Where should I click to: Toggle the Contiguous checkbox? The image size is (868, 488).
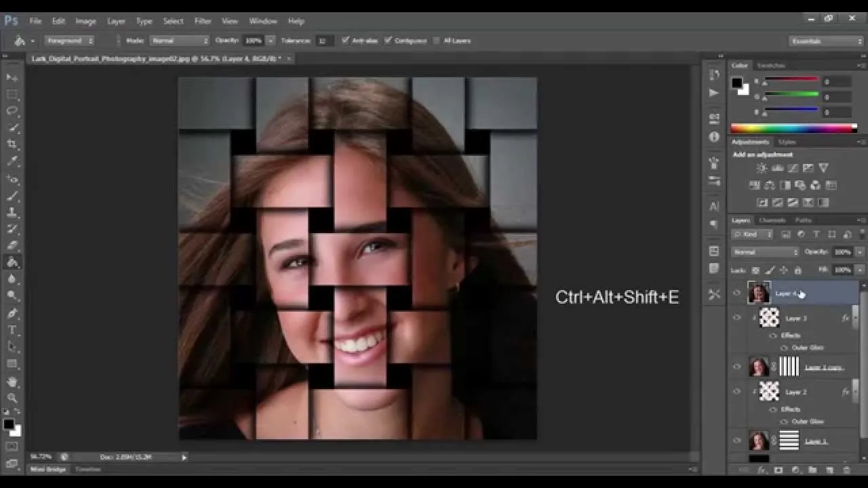click(389, 41)
